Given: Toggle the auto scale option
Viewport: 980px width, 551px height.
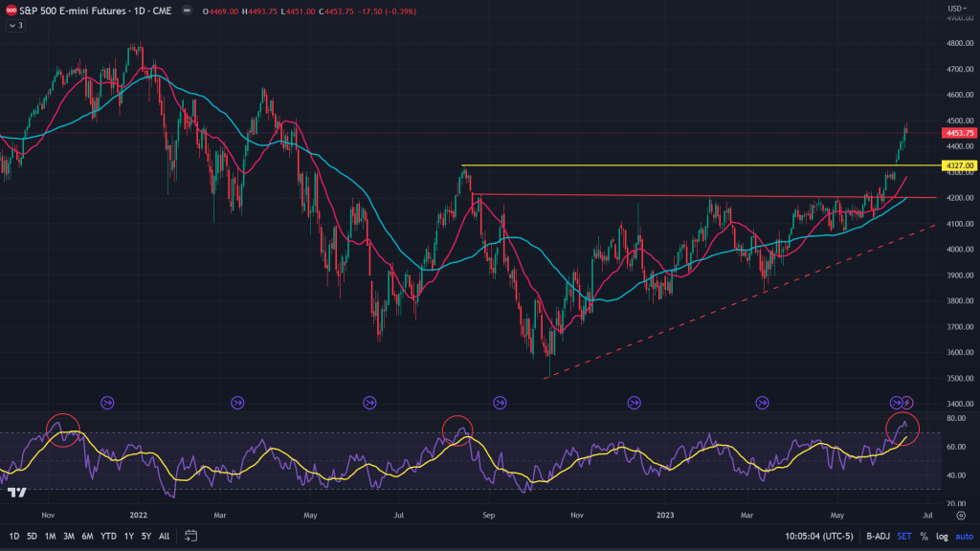Looking at the screenshot, I should 963,536.
